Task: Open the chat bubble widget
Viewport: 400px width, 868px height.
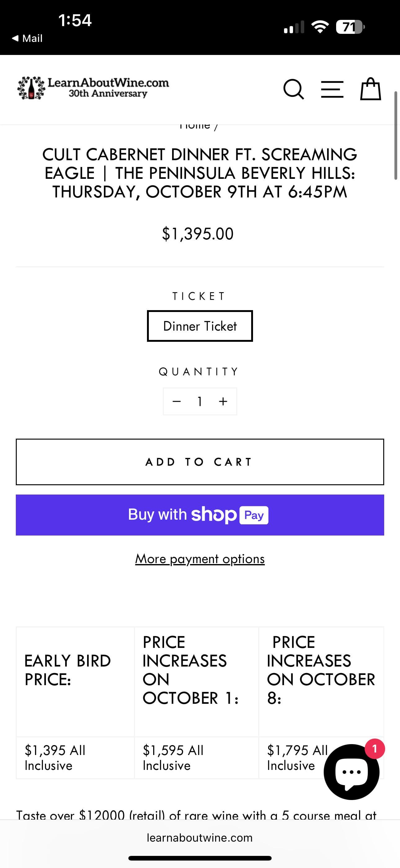Action: 351,772
